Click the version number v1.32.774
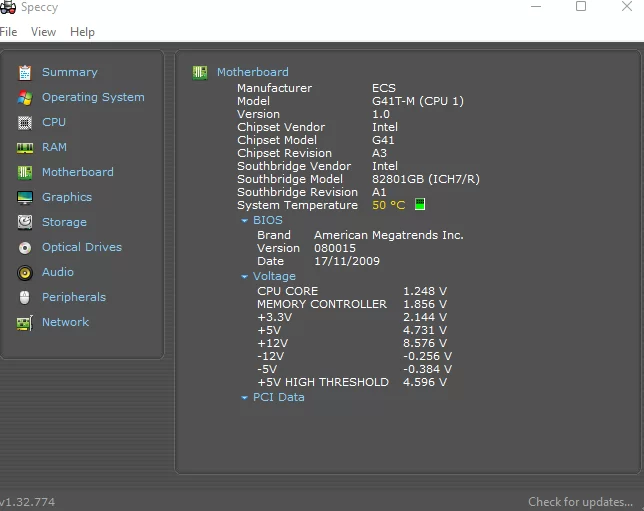Viewport: 644px width, 511px height. [x=27, y=502]
